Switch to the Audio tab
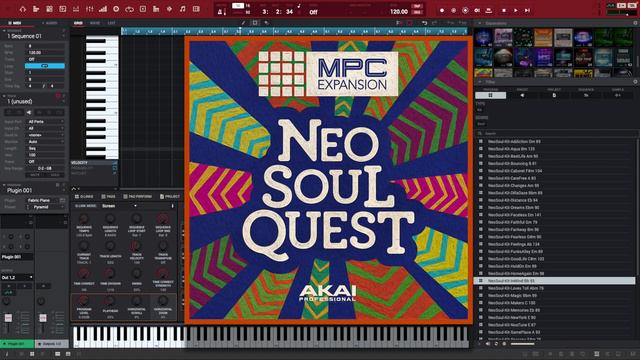640x360 pixels. [x=50, y=23]
